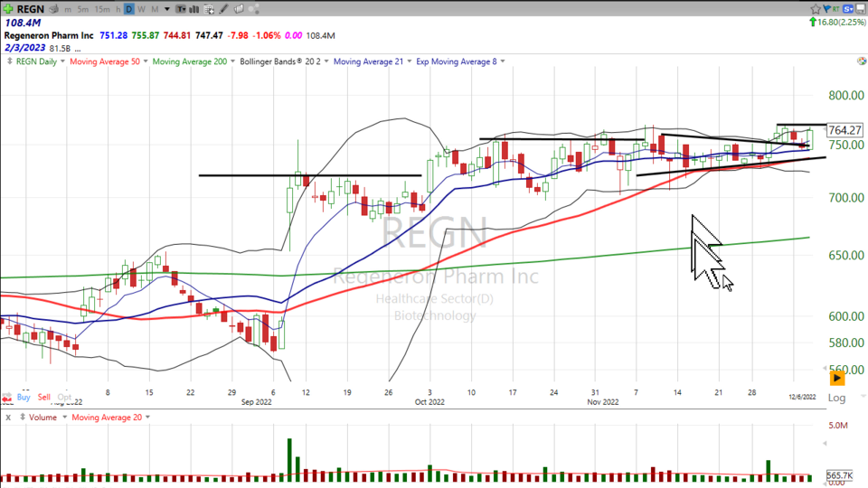Click the add indicator bar-chart icon
Screen dimensions: 868x488
pyautogui.click(x=194, y=9)
